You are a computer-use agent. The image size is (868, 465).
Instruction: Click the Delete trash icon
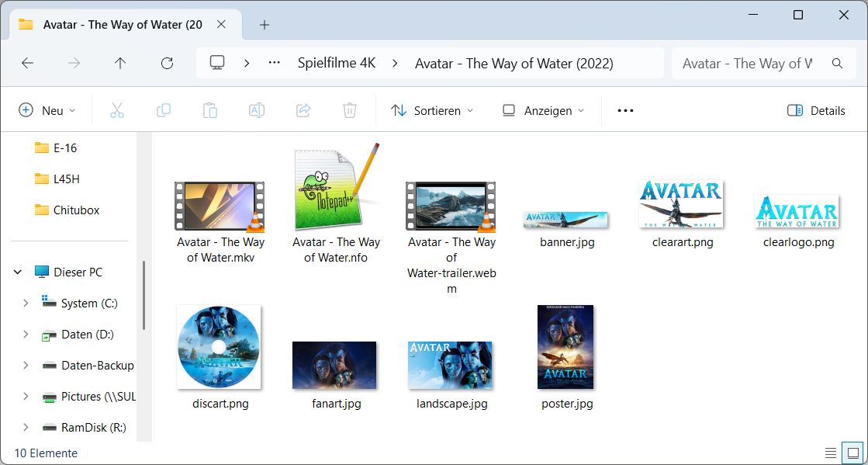[x=349, y=110]
